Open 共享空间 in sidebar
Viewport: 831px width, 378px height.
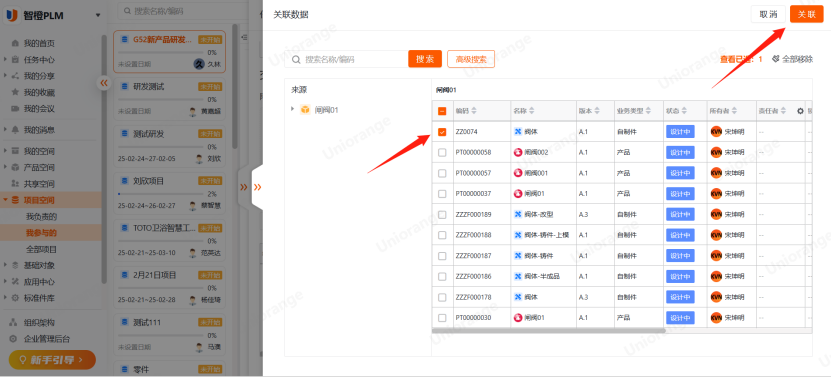39,184
